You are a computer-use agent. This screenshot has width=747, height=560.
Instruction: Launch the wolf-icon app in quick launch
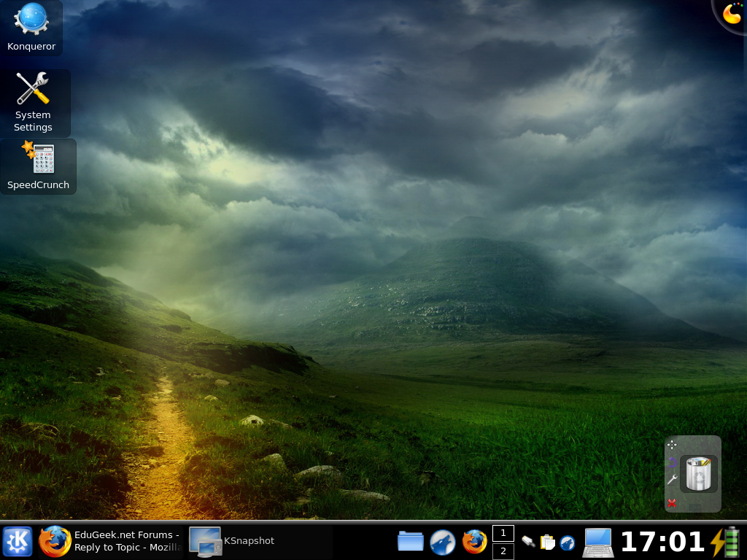pyautogui.click(x=443, y=542)
